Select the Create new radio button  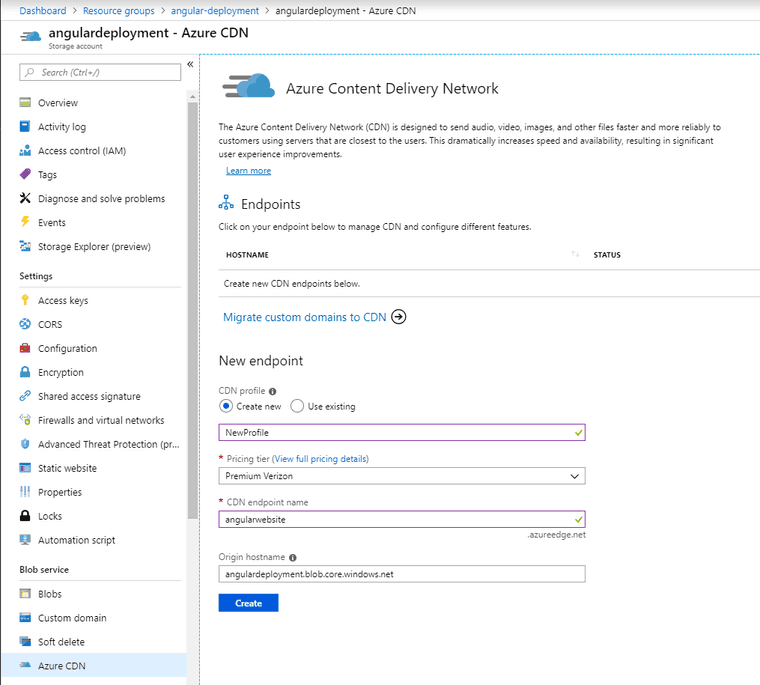226,407
